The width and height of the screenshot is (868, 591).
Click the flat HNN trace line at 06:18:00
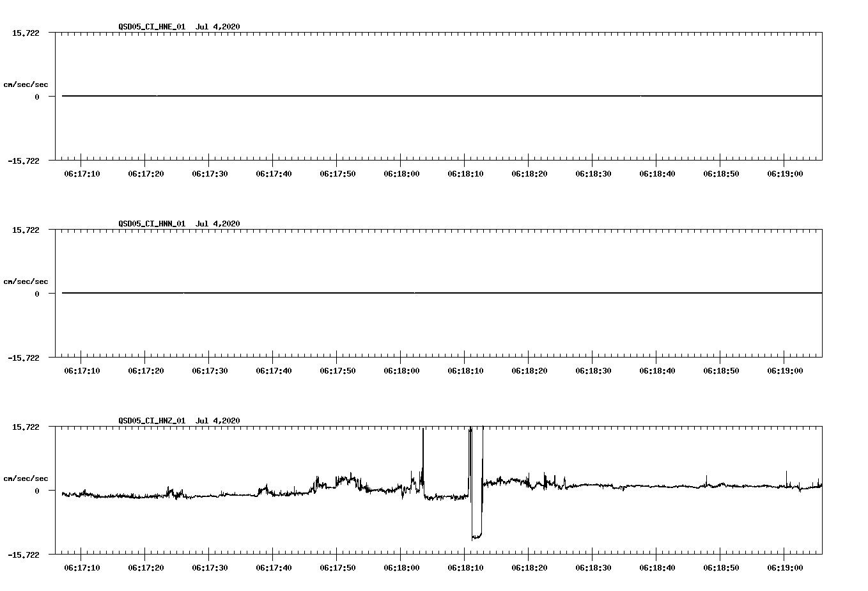(401, 293)
